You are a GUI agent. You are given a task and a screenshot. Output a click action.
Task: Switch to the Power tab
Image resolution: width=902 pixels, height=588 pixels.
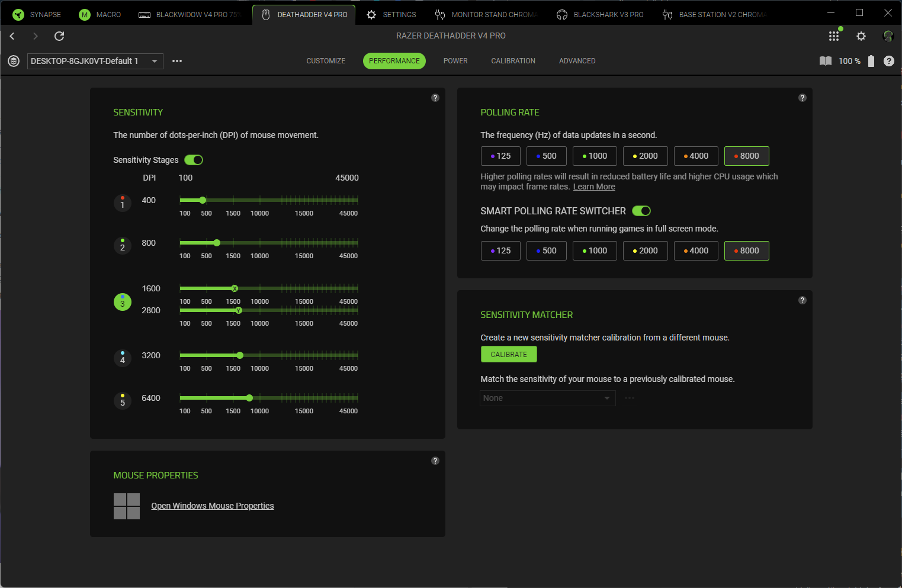coord(455,61)
